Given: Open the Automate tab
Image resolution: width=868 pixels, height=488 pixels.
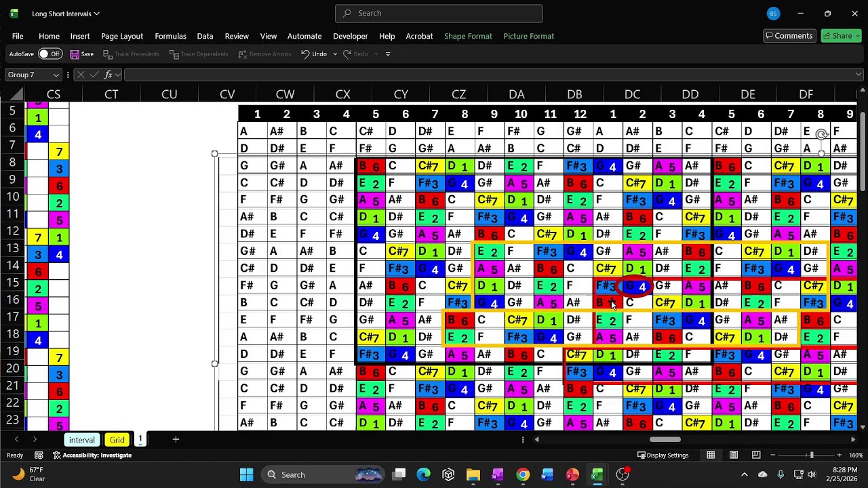Looking at the screenshot, I should click(304, 36).
